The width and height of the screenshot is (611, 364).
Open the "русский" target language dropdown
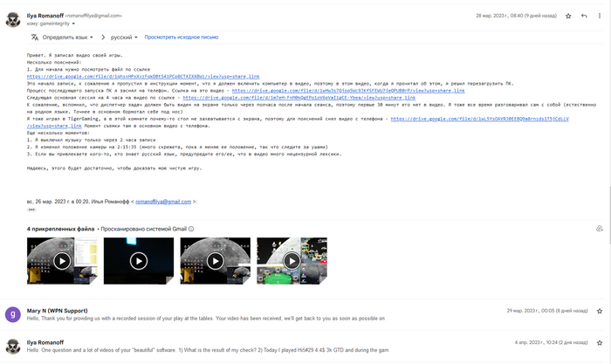[124, 38]
